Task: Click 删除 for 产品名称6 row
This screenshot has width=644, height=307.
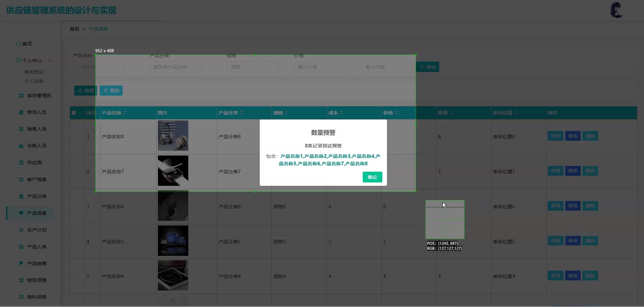Action: point(590,206)
